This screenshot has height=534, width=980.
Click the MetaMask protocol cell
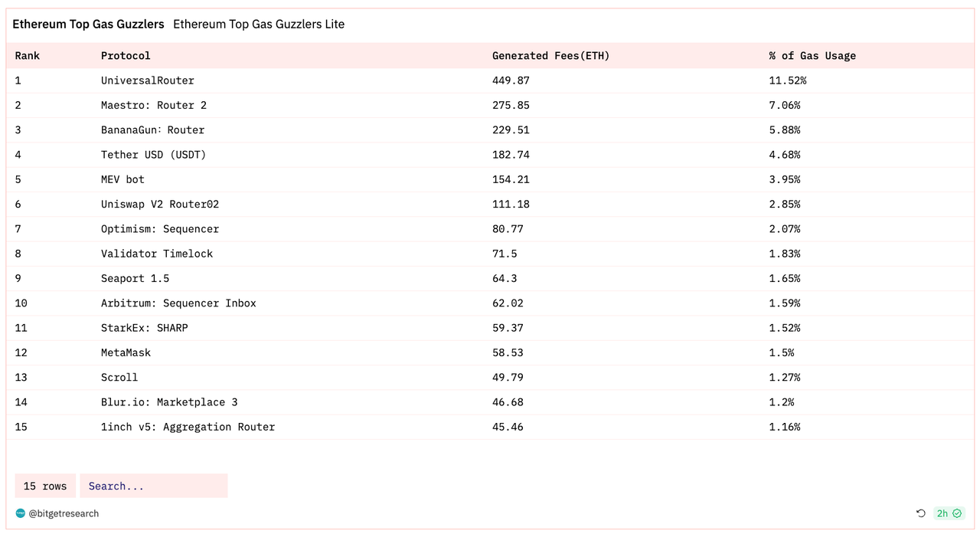click(x=126, y=352)
